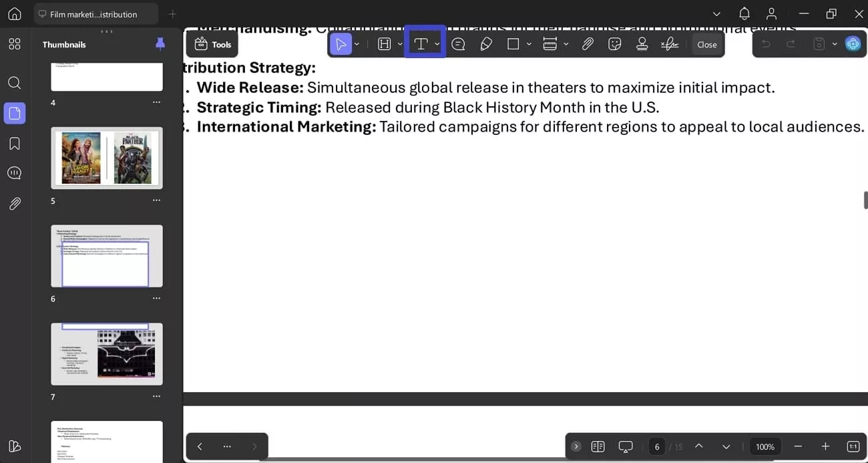Decrease zoom with the minus control
Image resolution: width=868 pixels, height=463 pixels.
[x=798, y=446]
